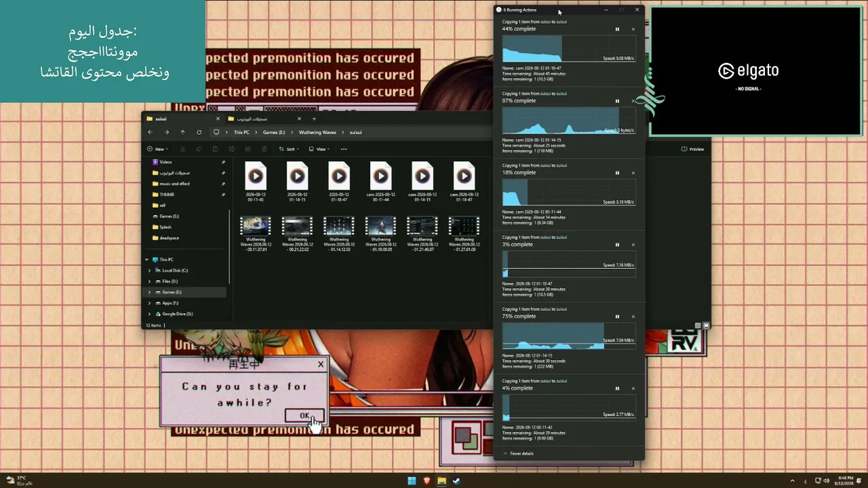Refresh the File Explorer folder view
This screenshot has height=488, width=868.
(199, 132)
